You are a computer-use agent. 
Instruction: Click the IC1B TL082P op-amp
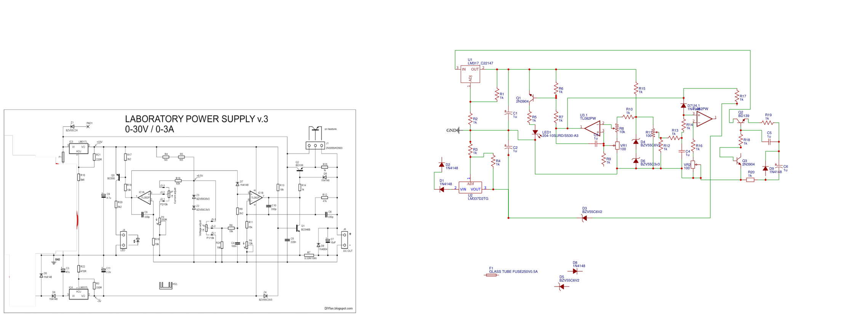coord(256,198)
